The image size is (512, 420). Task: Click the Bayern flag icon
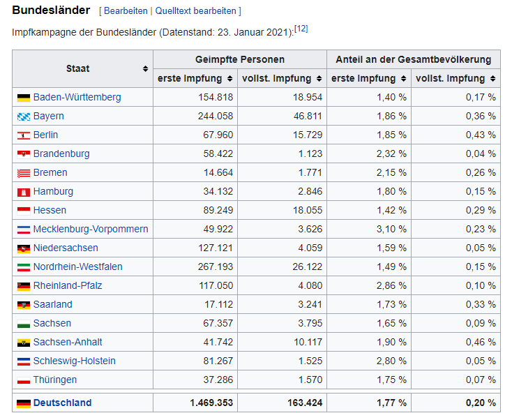(24, 117)
